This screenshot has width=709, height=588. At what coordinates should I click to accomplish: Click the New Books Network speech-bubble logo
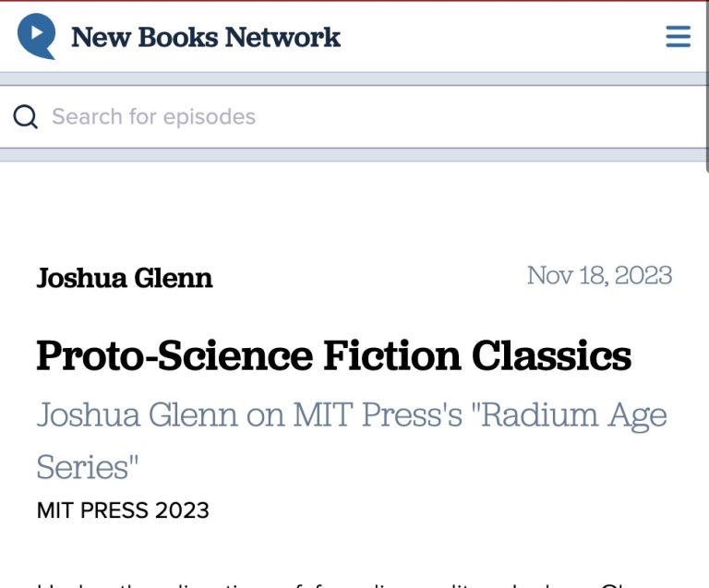(37, 36)
